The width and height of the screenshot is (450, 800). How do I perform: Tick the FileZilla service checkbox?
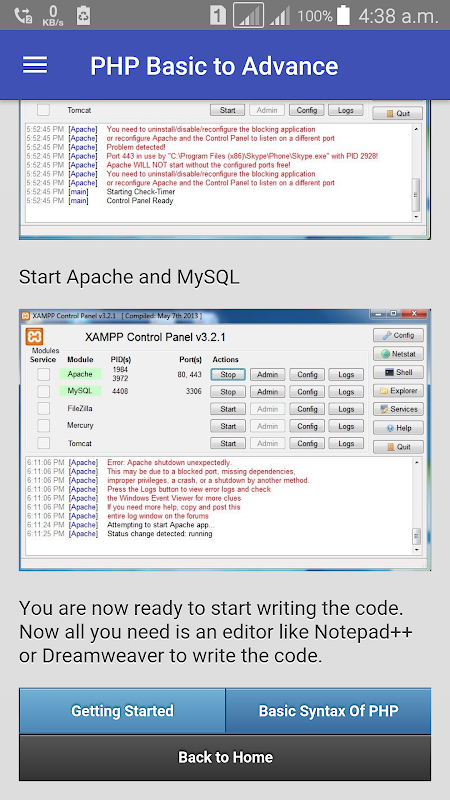tap(44, 409)
